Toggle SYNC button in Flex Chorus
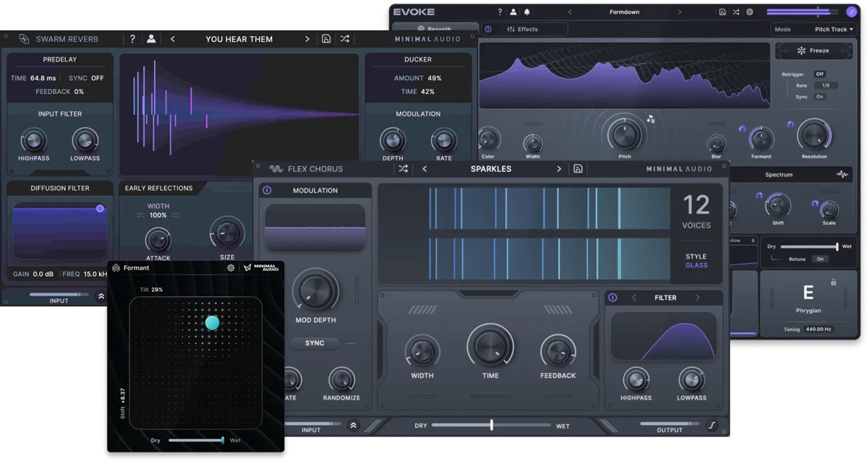 pyautogui.click(x=315, y=343)
